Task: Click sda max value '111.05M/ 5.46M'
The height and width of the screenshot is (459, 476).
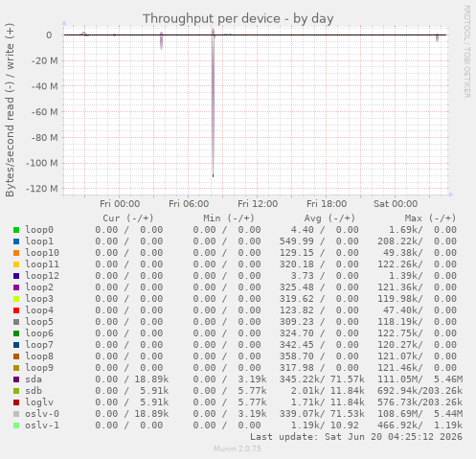Action: point(419,379)
